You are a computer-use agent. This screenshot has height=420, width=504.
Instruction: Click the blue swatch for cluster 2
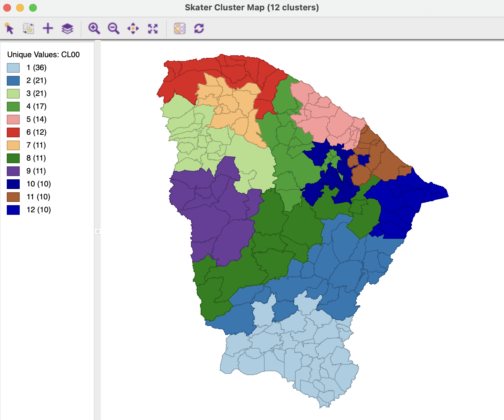pyautogui.click(x=13, y=81)
